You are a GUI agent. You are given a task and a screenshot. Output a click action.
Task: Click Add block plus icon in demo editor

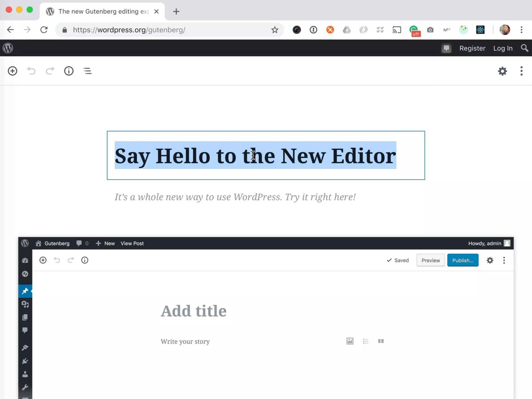point(43,260)
